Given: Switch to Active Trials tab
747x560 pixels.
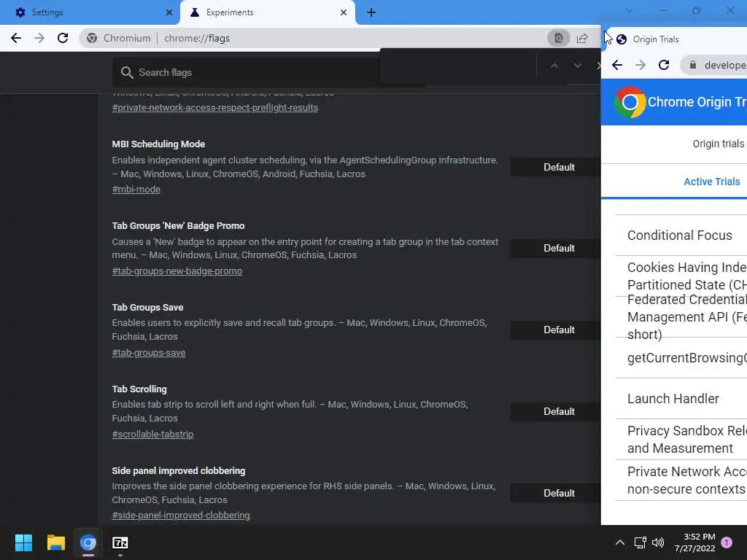Looking at the screenshot, I should (x=712, y=182).
